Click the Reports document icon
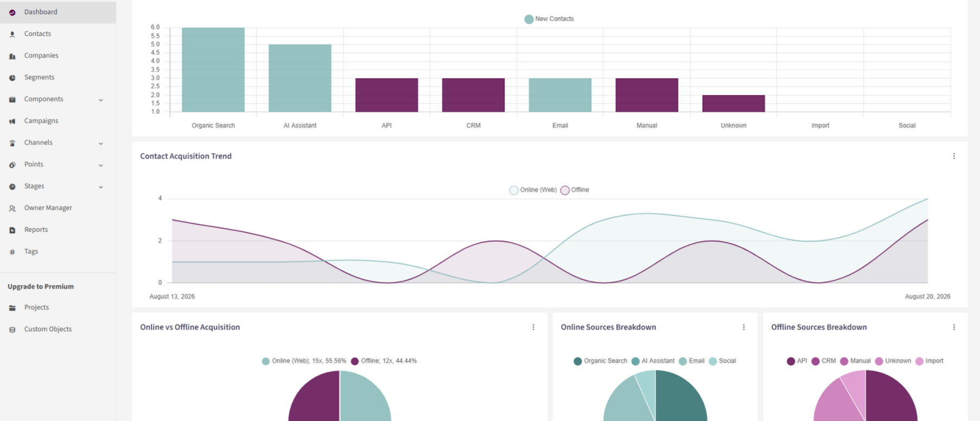Screen dimensions: 980x421 [x=12, y=230]
